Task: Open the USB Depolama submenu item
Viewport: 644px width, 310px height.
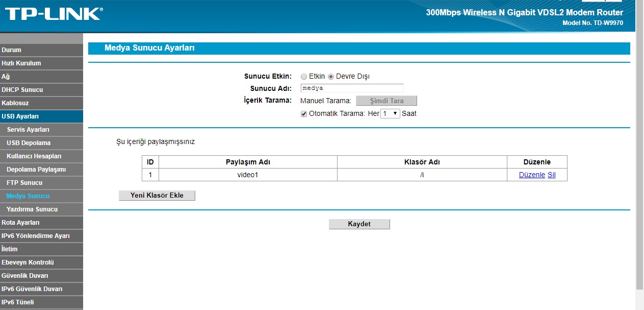Action: [x=41, y=143]
